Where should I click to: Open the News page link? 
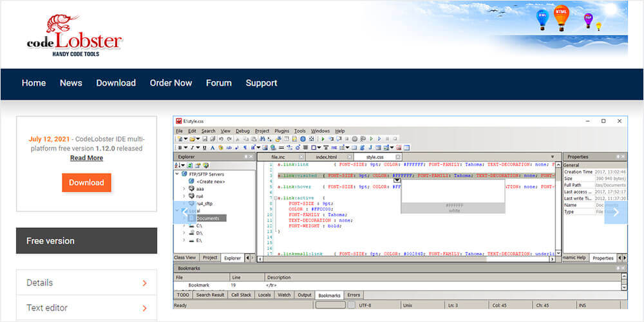tap(71, 83)
